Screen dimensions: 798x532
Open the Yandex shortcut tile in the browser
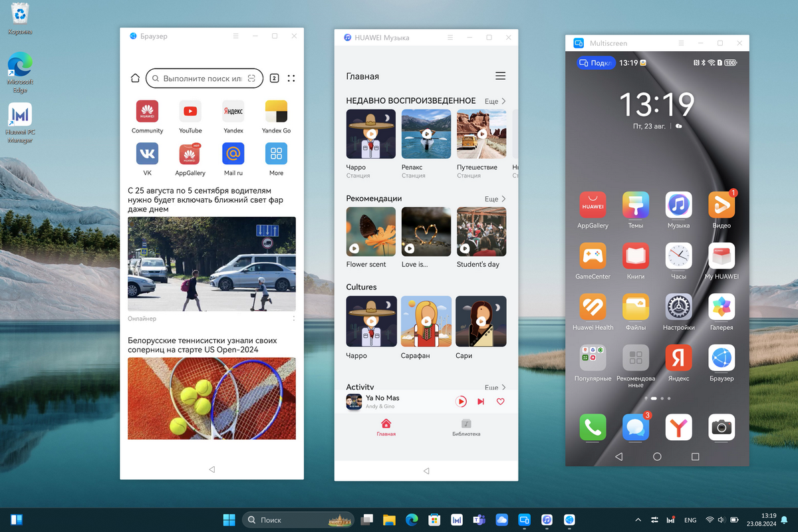(x=233, y=110)
